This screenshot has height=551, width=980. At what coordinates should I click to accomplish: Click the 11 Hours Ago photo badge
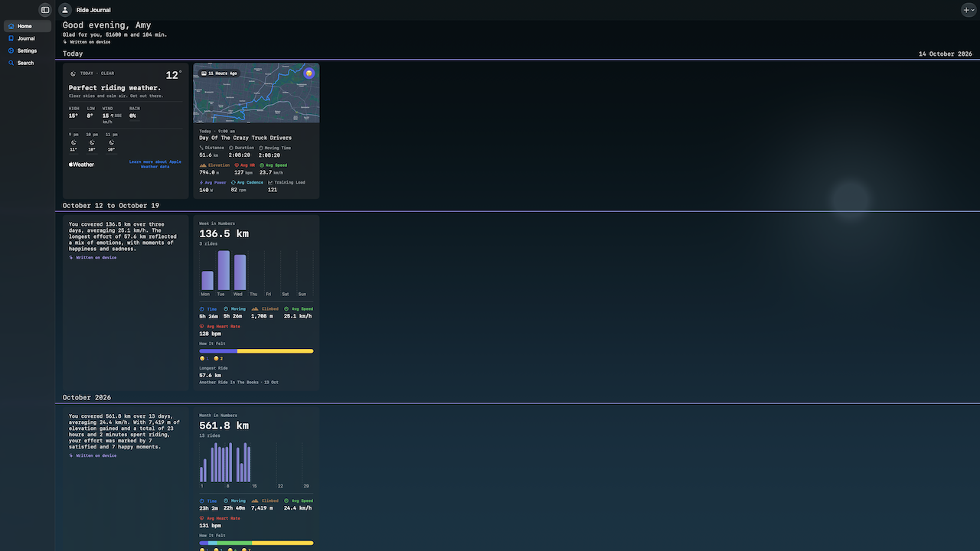(x=218, y=73)
